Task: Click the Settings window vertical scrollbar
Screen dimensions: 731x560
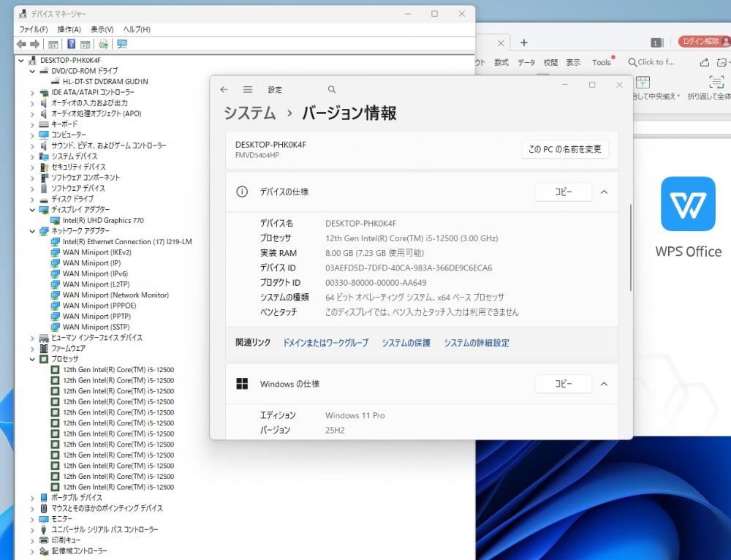Action: 631,248
